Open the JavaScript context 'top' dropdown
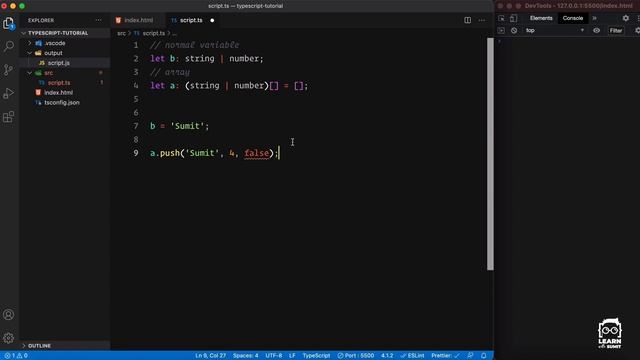This screenshot has height=360, width=640. tap(555, 31)
